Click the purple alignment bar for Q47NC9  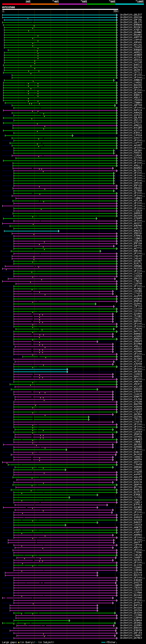(x=65, y=638)
